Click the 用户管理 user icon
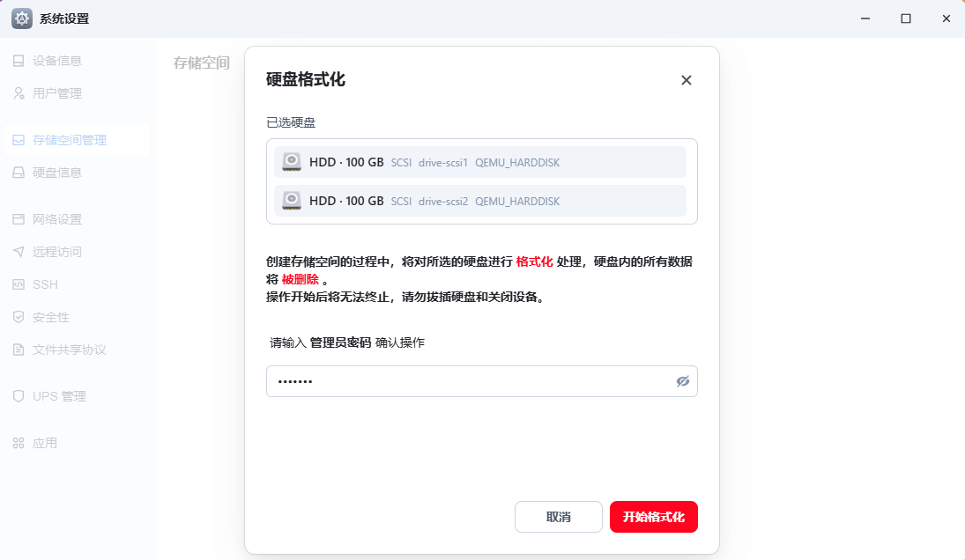 [x=19, y=93]
